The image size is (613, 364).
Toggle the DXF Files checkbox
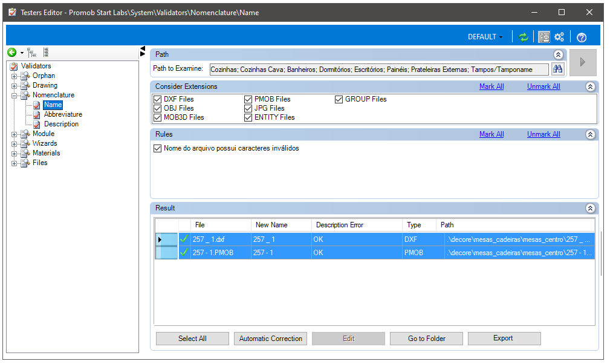[158, 99]
